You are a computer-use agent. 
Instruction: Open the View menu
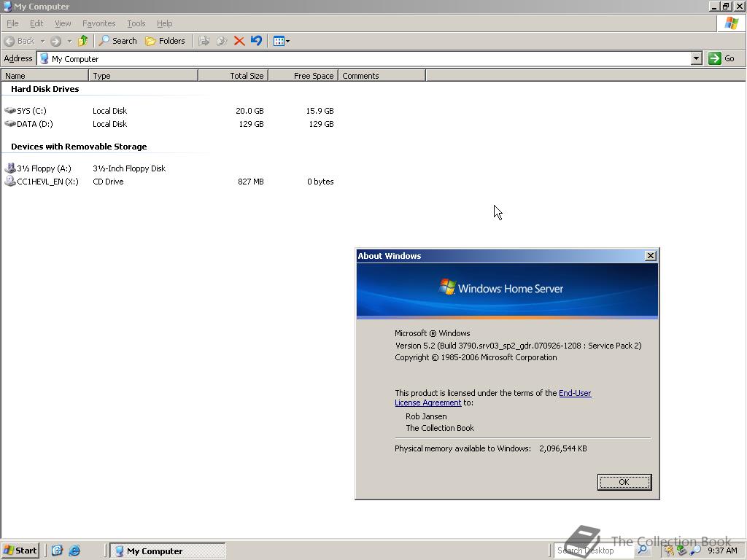click(x=63, y=23)
